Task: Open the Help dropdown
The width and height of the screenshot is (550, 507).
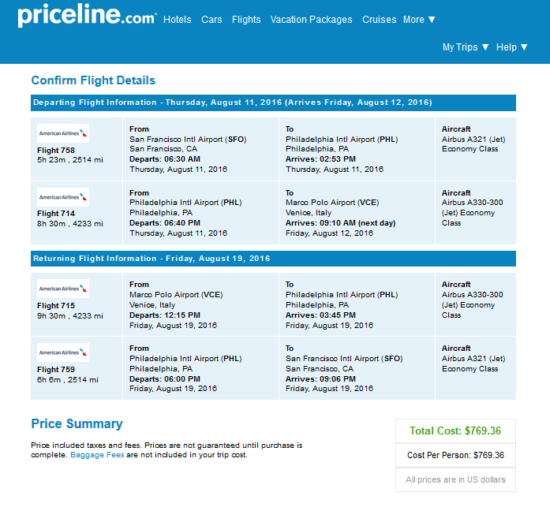Action: point(512,47)
